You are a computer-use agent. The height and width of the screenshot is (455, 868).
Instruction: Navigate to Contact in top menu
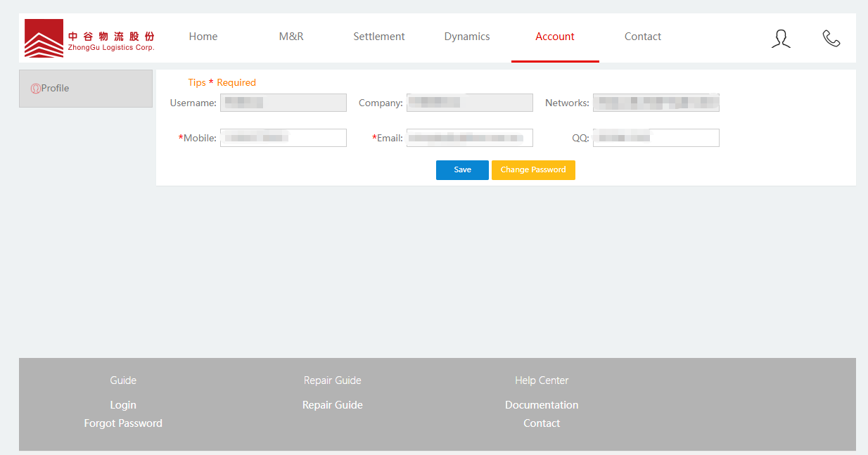click(643, 37)
